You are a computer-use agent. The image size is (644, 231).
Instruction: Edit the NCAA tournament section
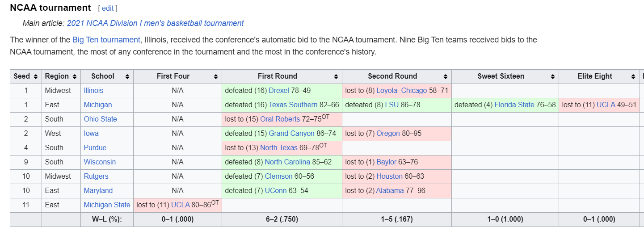coord(108,8)
